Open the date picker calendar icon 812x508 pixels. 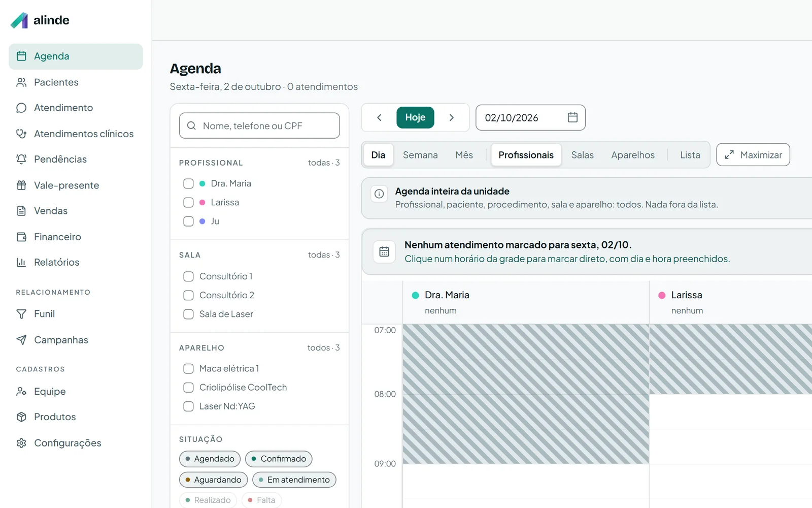572,117
